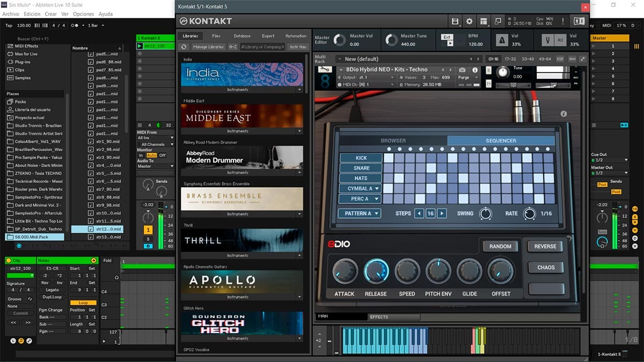Image resolution: width=644 pixels, height=362 pixels.
Task: Open the CYMBAL A dropdown
Action: point(360,188)
